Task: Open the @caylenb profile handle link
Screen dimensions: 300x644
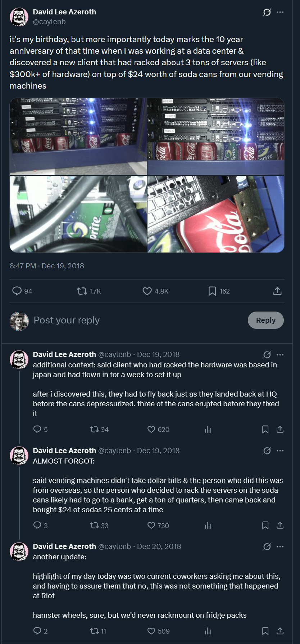Action: [x=49, y=22]
